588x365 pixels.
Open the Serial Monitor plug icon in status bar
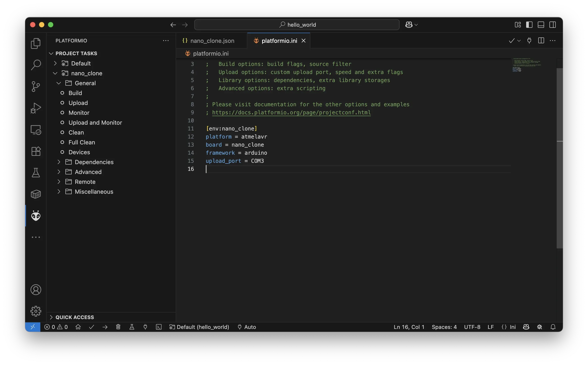tap(145, 327)
